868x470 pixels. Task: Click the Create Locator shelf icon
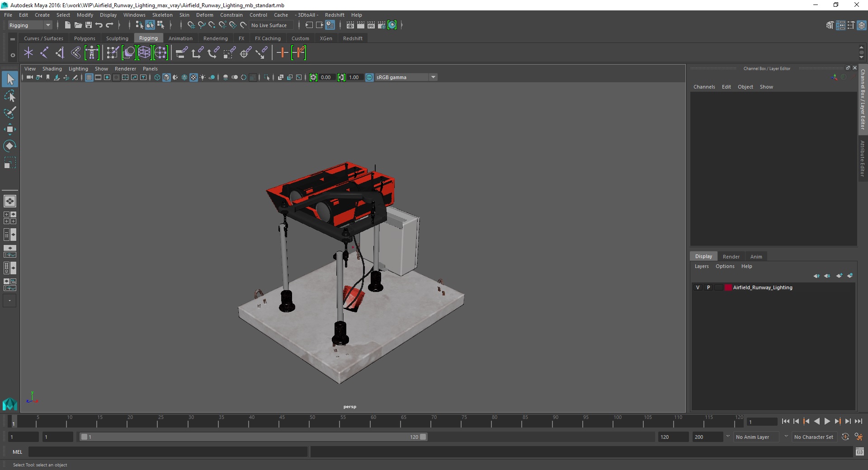(28, 53)
